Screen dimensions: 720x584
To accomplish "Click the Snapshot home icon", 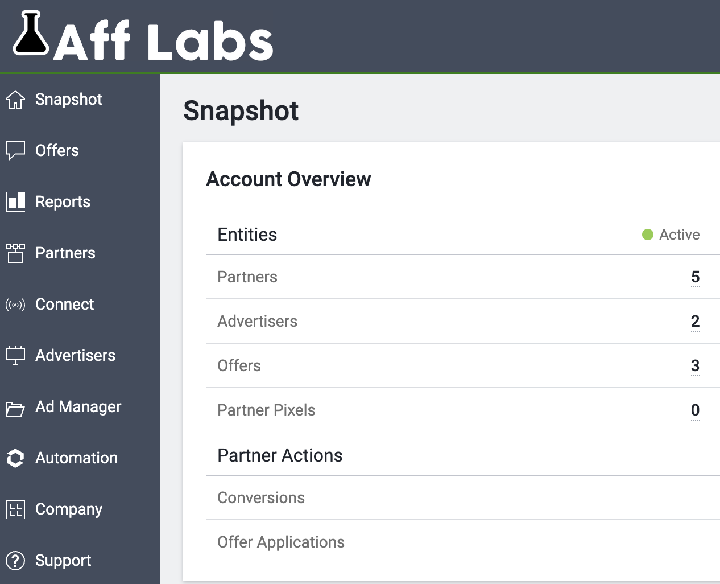I will tap(15, 100).
